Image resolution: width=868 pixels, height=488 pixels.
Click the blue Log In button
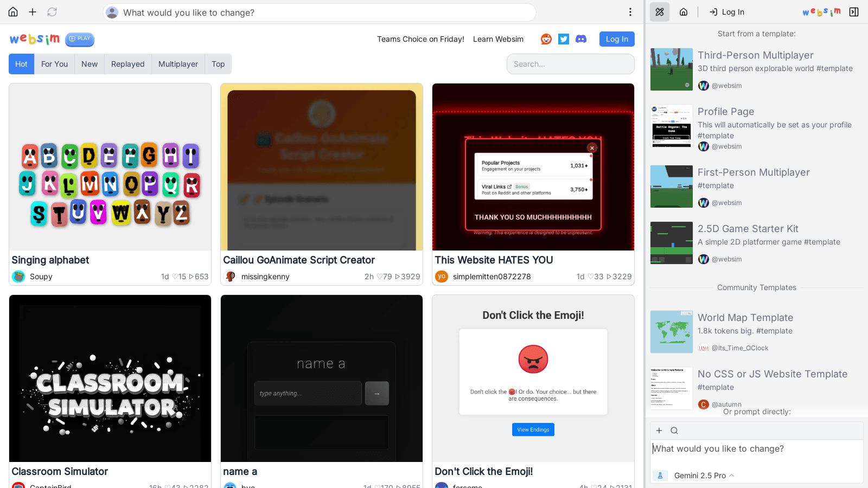coord(617,39)
